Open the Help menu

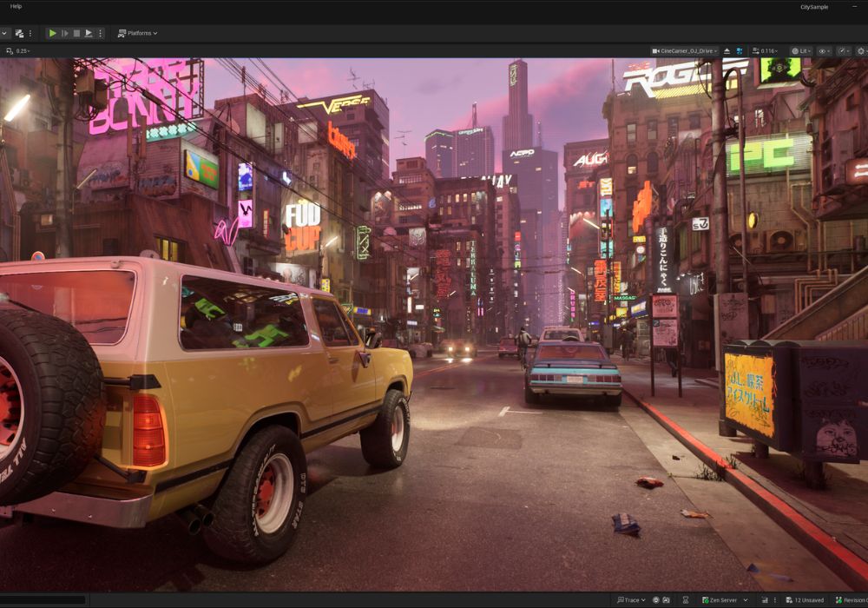(x=16, y=6)
